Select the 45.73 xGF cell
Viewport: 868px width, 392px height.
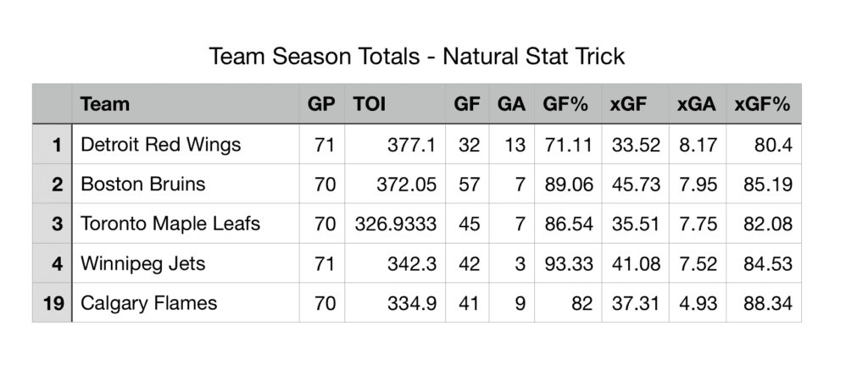pos(636,184)
